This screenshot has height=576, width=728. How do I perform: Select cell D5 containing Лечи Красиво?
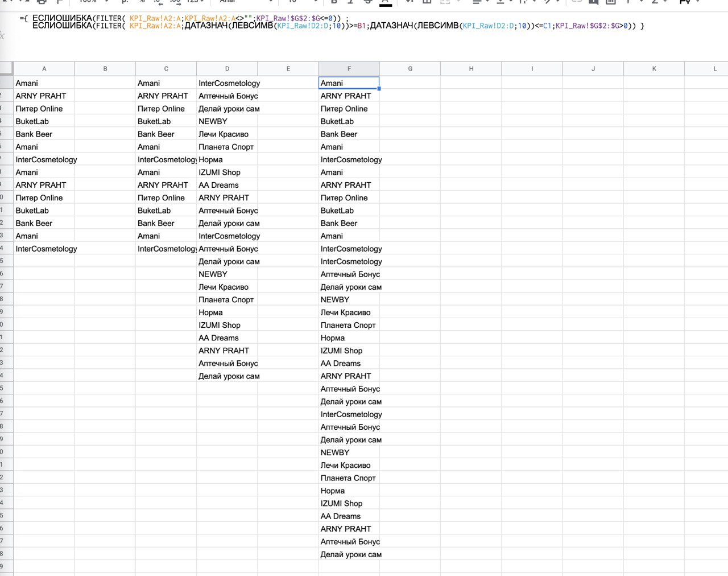[227, 134]
